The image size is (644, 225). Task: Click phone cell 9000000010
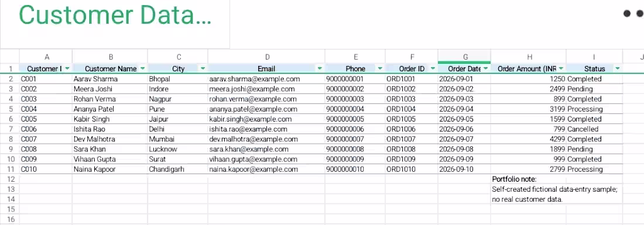coord(355,169)
